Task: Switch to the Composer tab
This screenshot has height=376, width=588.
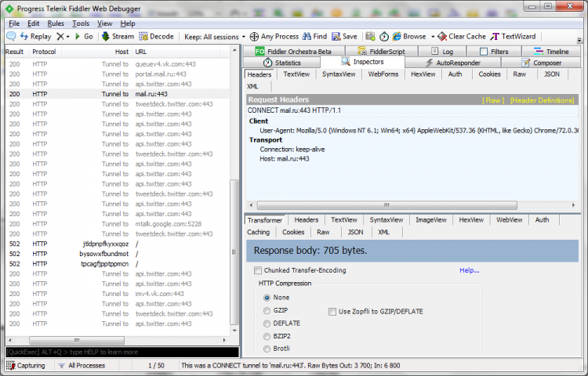Action: 541,63
